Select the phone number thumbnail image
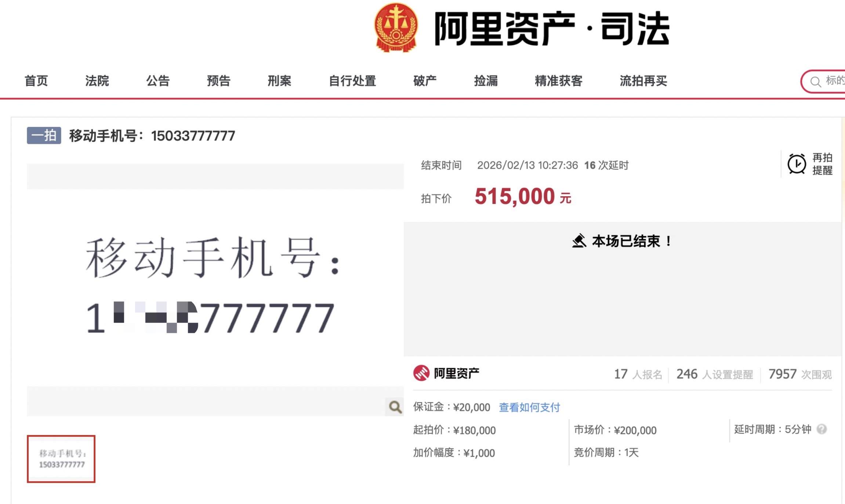 click(x=61, y=459)
